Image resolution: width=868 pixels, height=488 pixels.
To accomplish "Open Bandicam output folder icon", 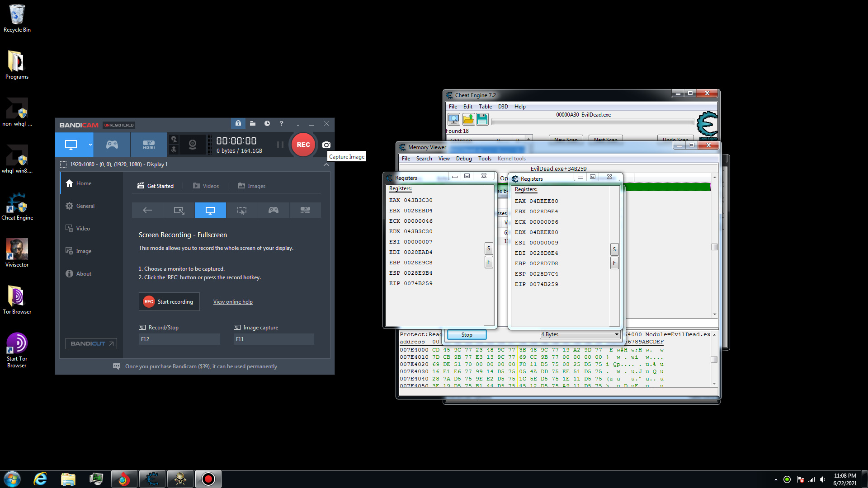I will pyautogui.click(x=253, y=123).
